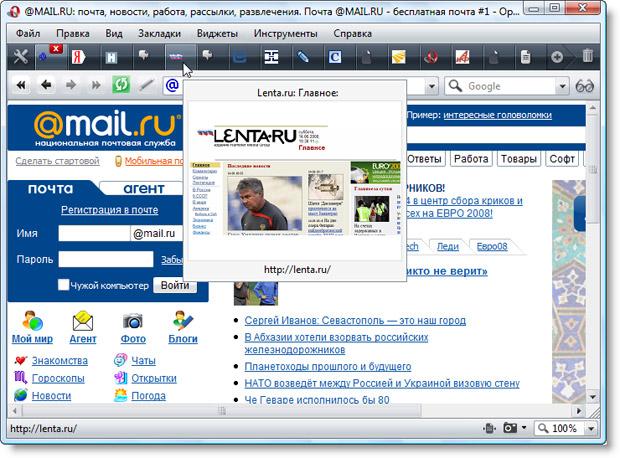Image resolution: width=620 pixels, height=458 pixels.
Task: Click the Войти button
Action: pyautogui.click(x=175, y=285)
